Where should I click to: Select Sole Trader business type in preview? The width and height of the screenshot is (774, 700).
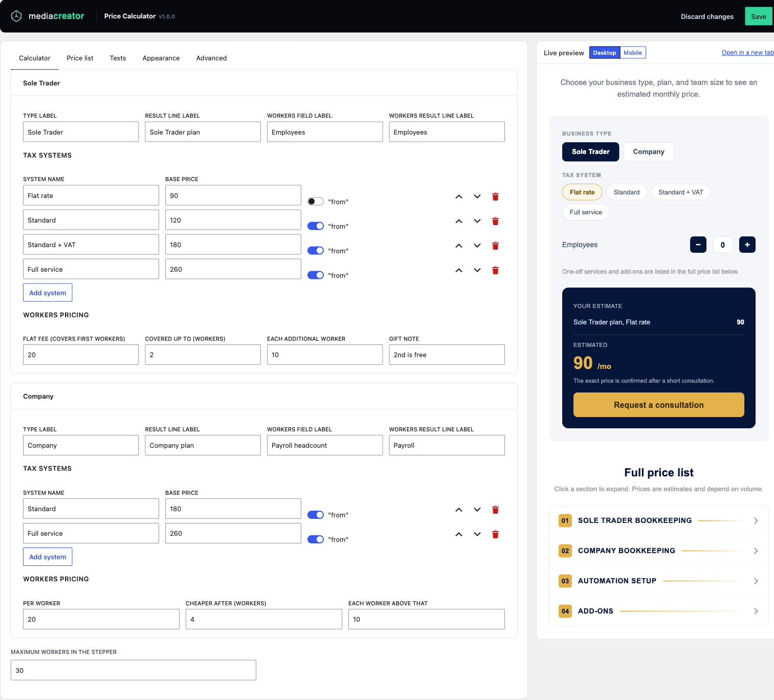click(x=590, y=152)
